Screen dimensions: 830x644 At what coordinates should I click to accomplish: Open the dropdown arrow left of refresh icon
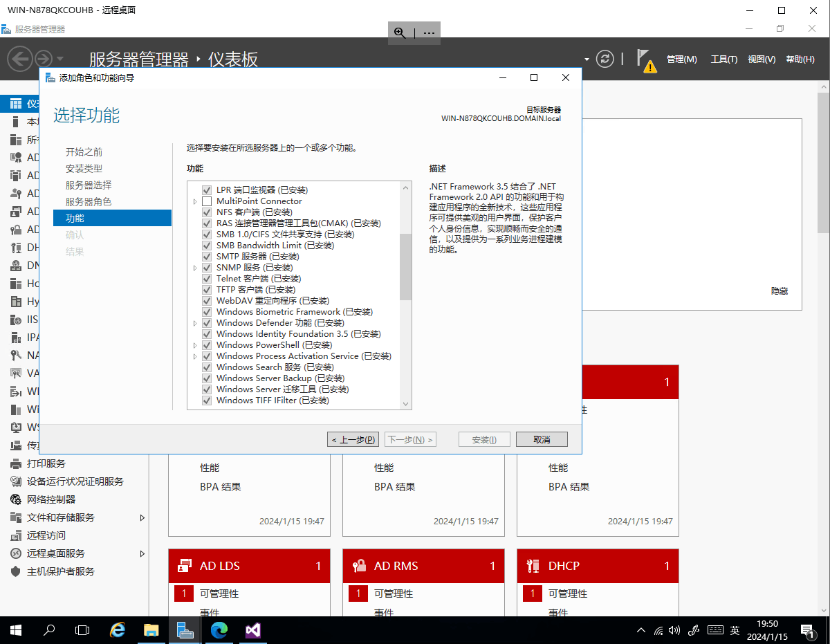pos(587,59)
